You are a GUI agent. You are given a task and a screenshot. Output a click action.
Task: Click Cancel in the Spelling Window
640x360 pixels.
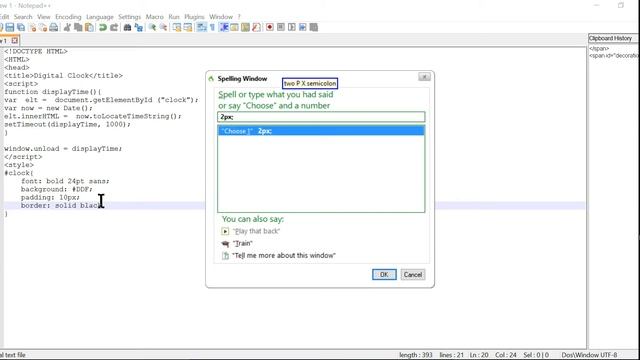point(413,275)
